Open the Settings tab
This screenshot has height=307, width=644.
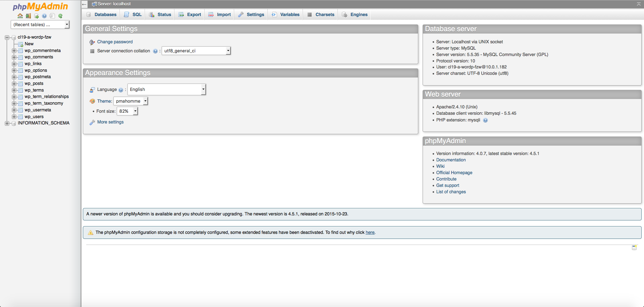point(251,14)
